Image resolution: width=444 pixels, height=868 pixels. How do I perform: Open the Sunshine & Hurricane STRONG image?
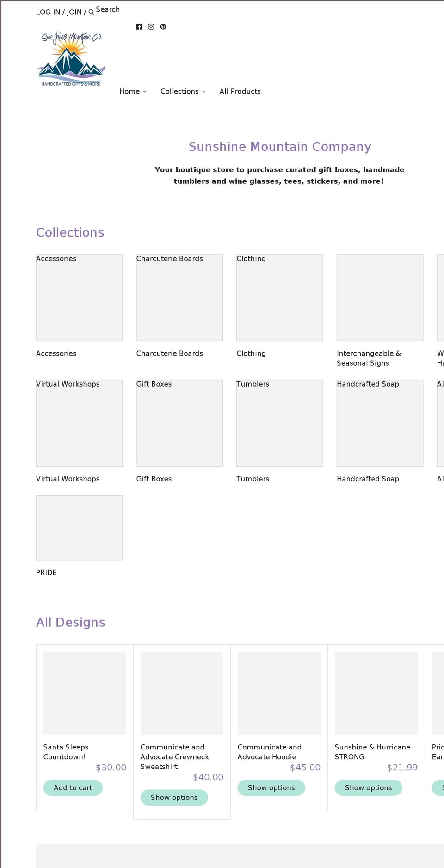point(376,693)
